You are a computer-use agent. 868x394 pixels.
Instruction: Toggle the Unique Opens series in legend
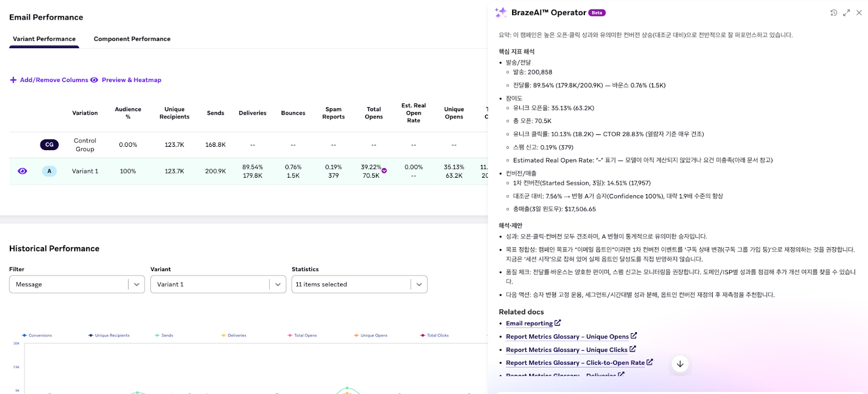(x=371, y=335)
